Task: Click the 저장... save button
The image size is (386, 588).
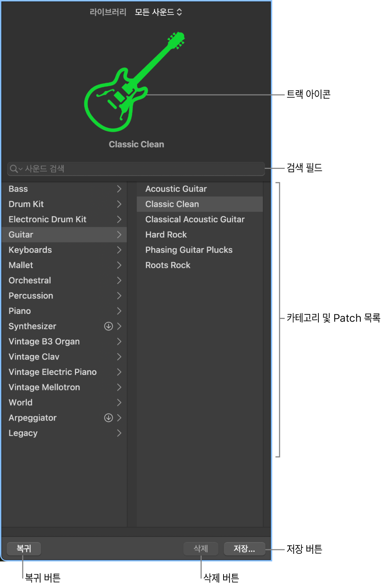Action: [244, 548]
